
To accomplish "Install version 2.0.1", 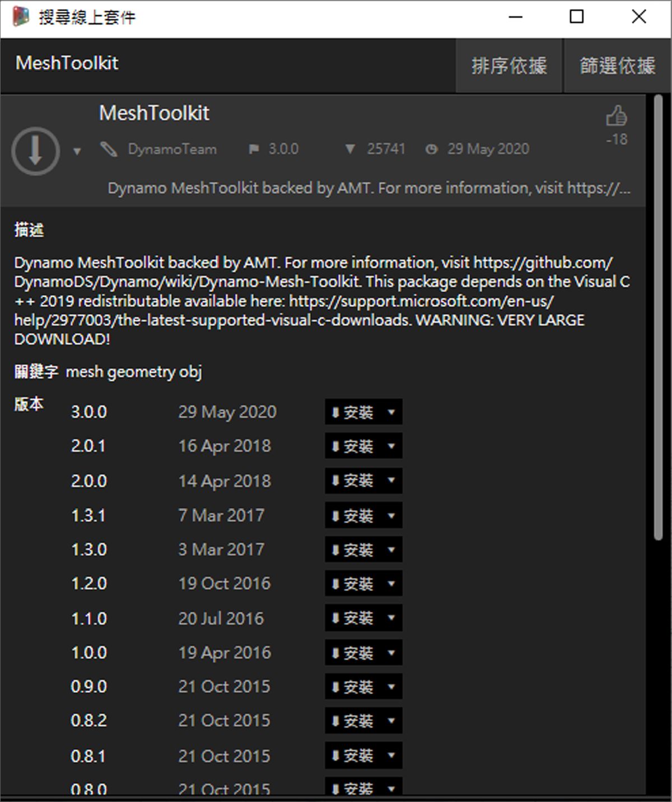I will (352, 446).
